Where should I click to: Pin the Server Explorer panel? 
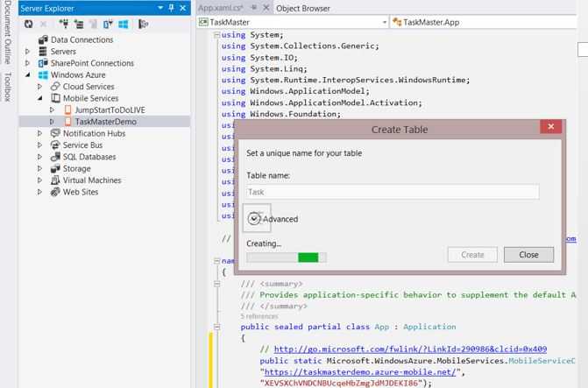[x=172, y=8]
